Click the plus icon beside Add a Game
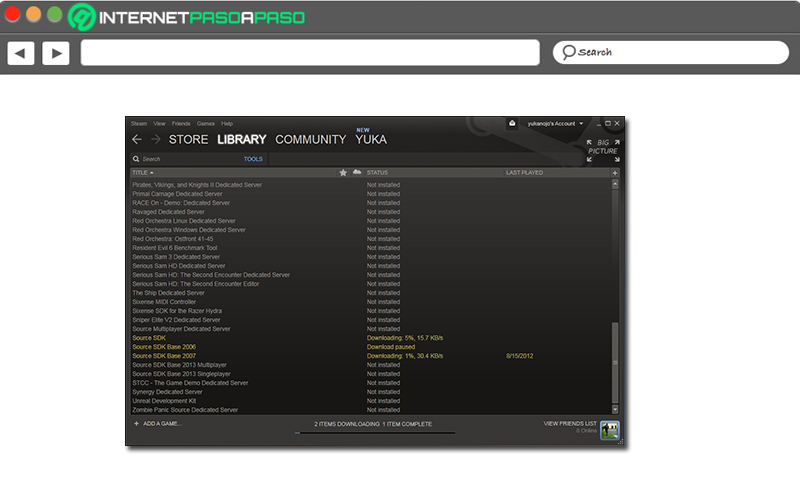The height and width of the screenshot is (500, 800). pos(136,423)
